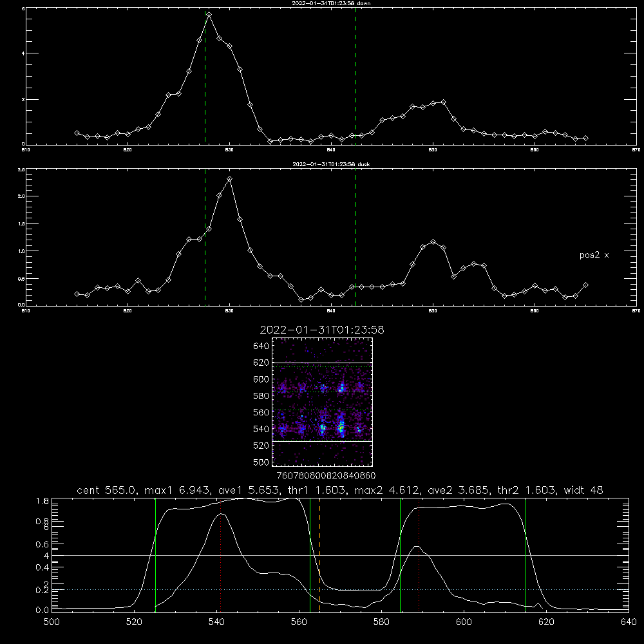Click the y-axis label '640' beside the spectrogram image
The width and height of the screenshot is (644, 644).
(x=261, y=346)
